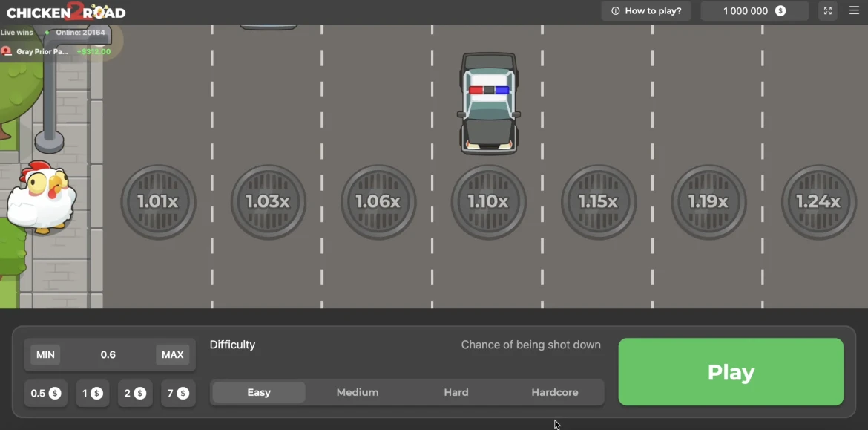868x430 pixels.
Task: Click the white chicken character
Action: pos(42,198)
